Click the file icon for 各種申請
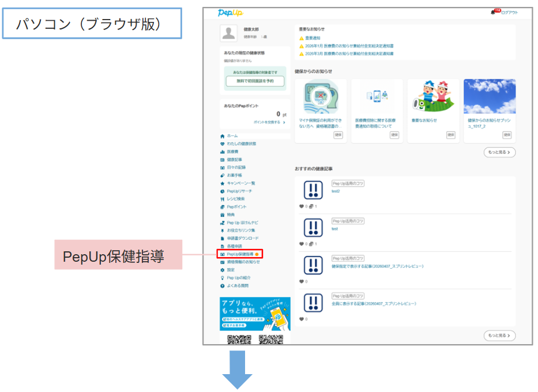Viewport: 538px width, 392px height. pyautogui.click(x=223, y=247)
